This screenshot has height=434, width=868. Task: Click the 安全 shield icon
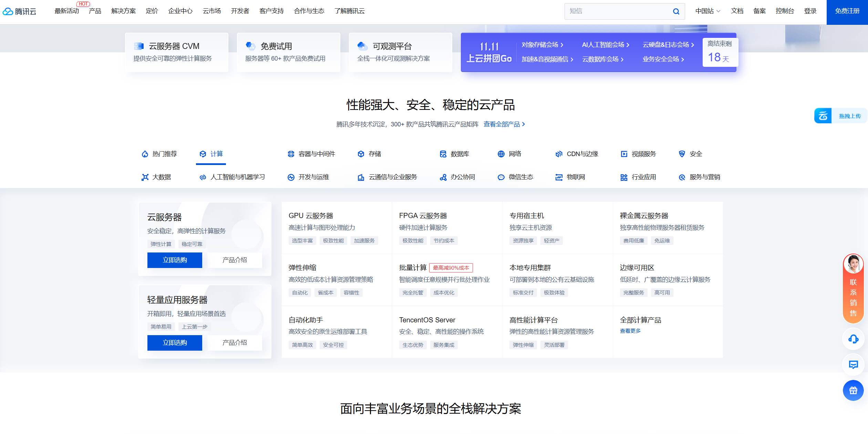pos(682,154)
